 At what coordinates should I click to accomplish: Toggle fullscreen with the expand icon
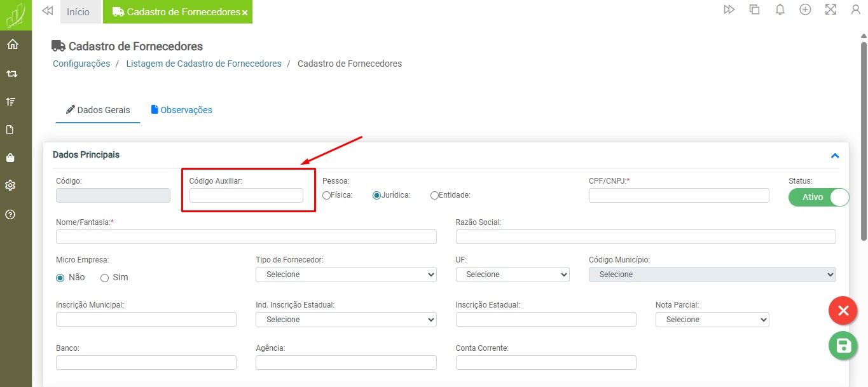(x=830, y=10)
